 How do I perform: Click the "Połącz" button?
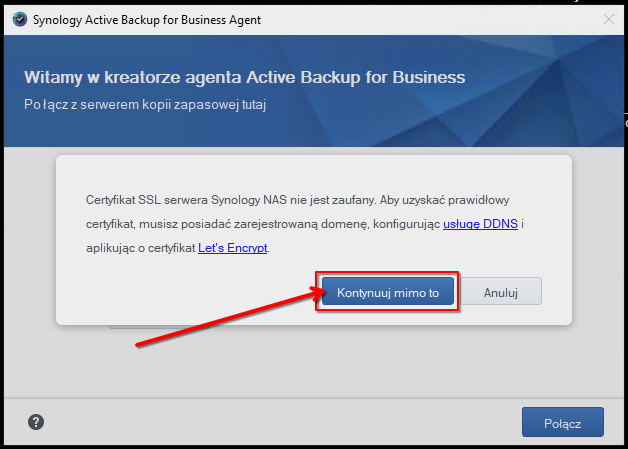tap(562, 422)
